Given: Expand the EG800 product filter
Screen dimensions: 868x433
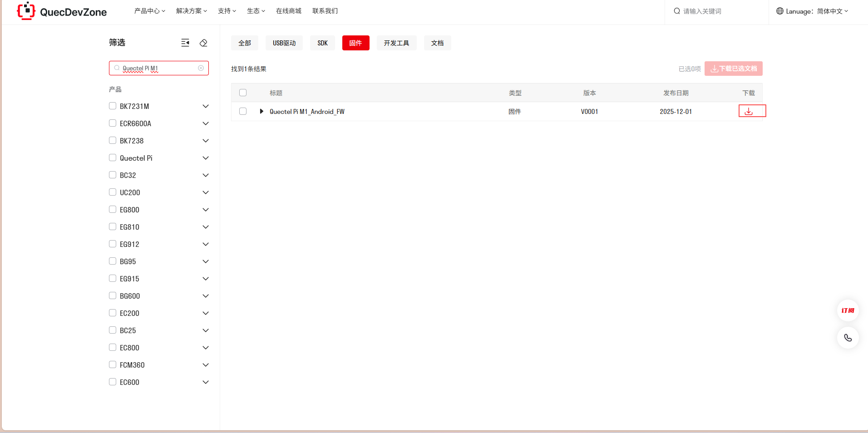Looking at the screenshot, I should click(x=206, y=210).
